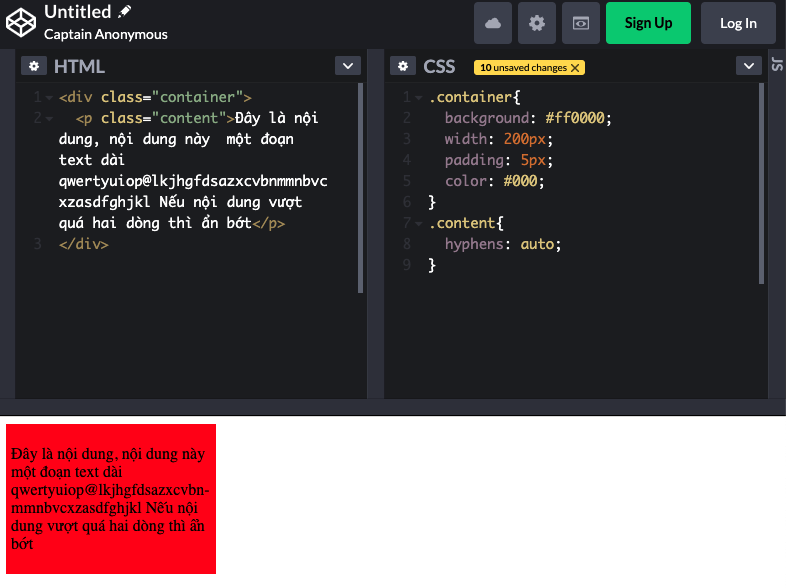Click the HTML editor vertical scrollbar
This screenshot has width=786, height=588.
pyautogui.click(x=361, y=188)
